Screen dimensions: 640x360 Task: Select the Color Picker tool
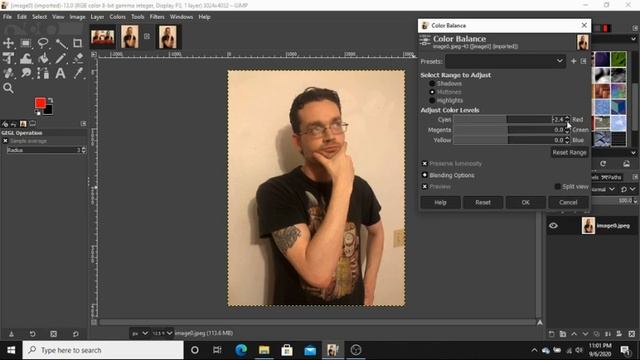[78, 73]
